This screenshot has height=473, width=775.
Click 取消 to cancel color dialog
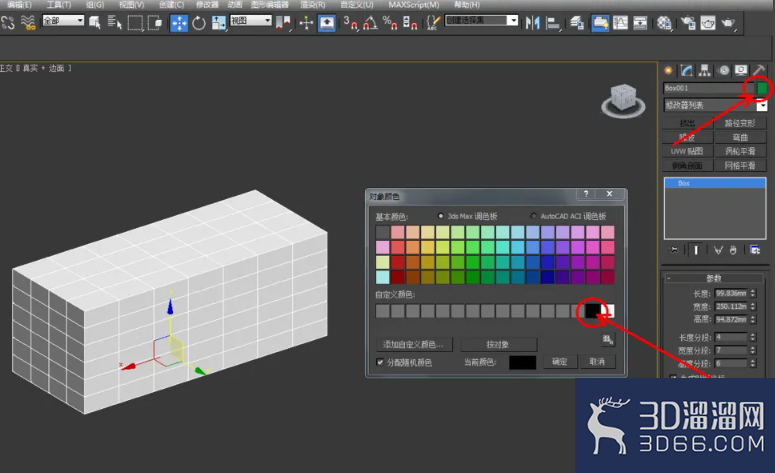tap(597, 362)
